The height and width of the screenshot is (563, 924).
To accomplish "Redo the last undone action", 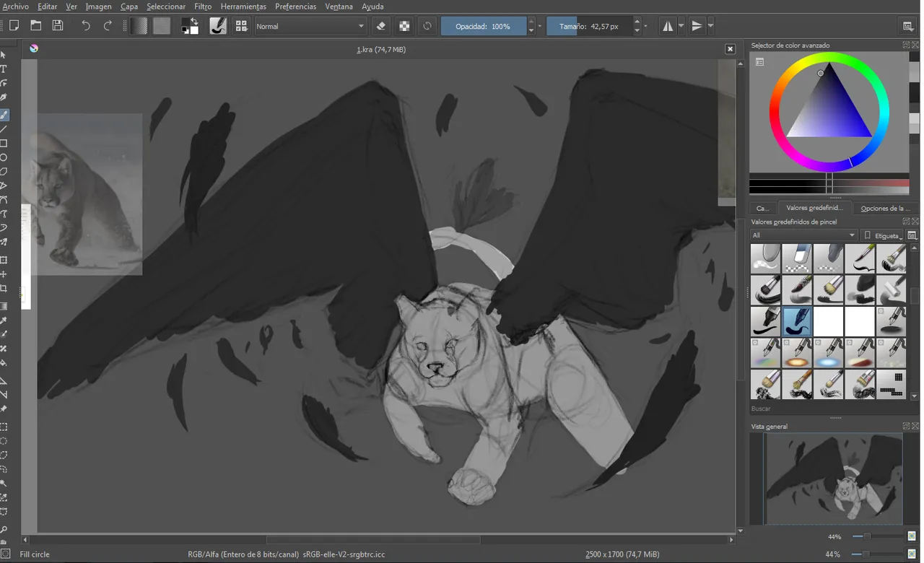I will pyautogui.click(x=108, y=26).
